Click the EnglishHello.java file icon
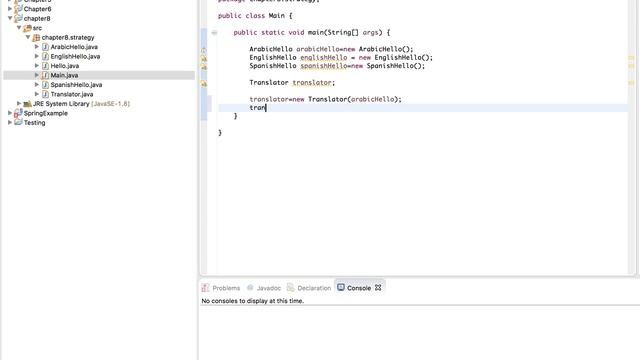Image resolution: width=640 pixels, height=360 pixels. (45, 56)
